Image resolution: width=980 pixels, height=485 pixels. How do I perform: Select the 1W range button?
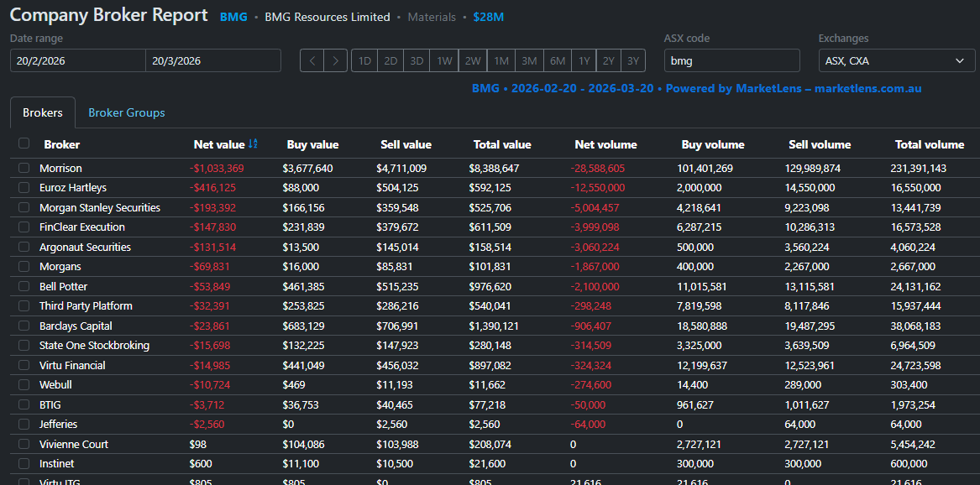coord(444,60)
